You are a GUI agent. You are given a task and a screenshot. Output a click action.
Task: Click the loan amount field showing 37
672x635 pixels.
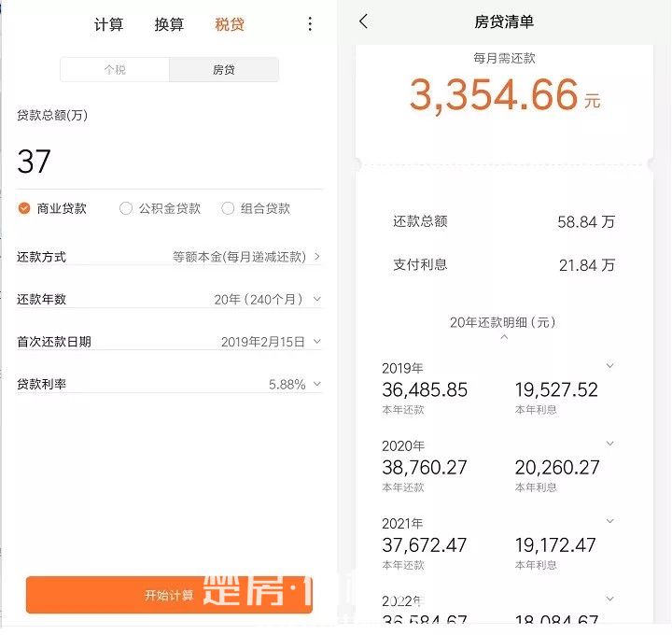pos(168,162)
